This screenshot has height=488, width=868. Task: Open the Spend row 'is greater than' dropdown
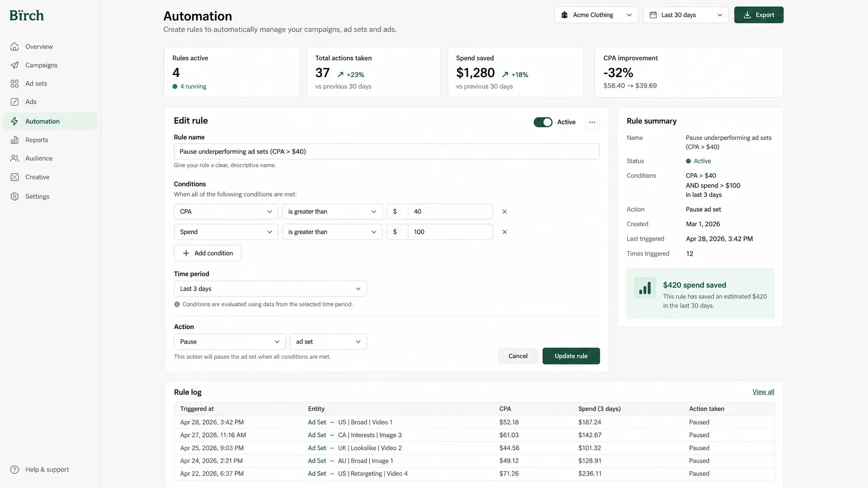(332, 232)
